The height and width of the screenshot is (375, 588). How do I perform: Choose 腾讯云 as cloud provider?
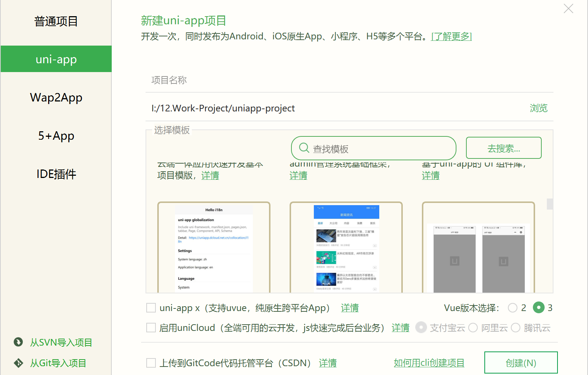[516, 328]
